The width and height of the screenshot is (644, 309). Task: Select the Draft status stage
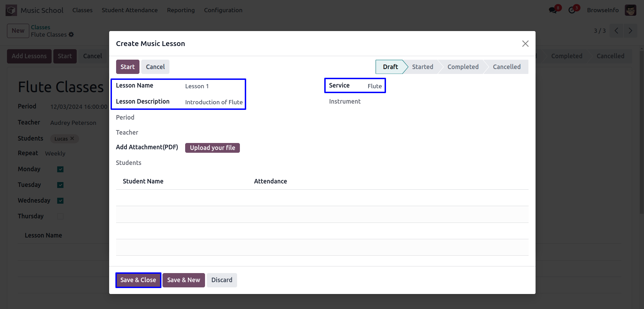(390, 67)
